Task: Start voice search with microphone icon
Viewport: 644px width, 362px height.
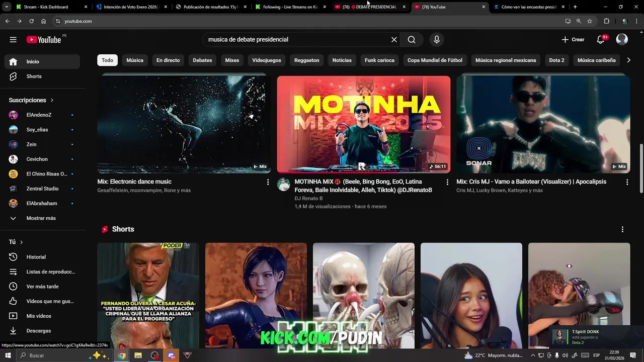Action: 437,40
